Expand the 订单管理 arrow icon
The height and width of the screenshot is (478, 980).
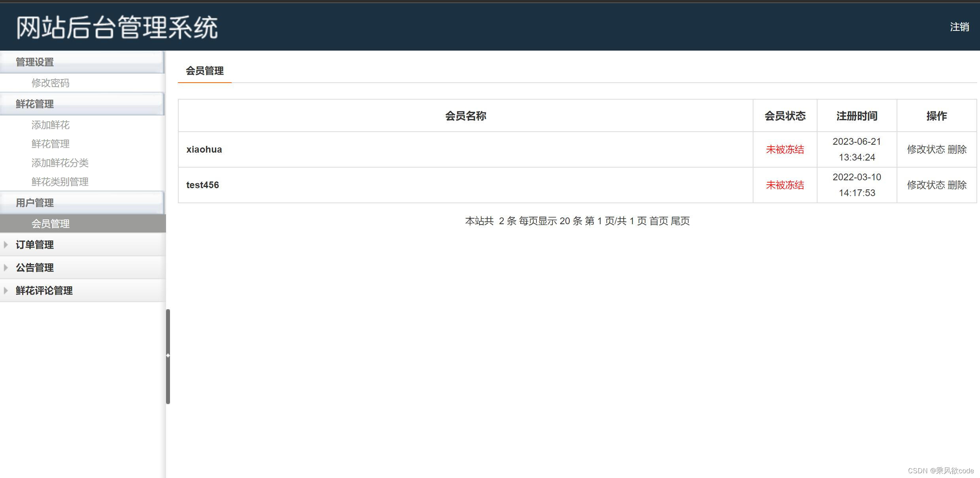pos(6,245)
